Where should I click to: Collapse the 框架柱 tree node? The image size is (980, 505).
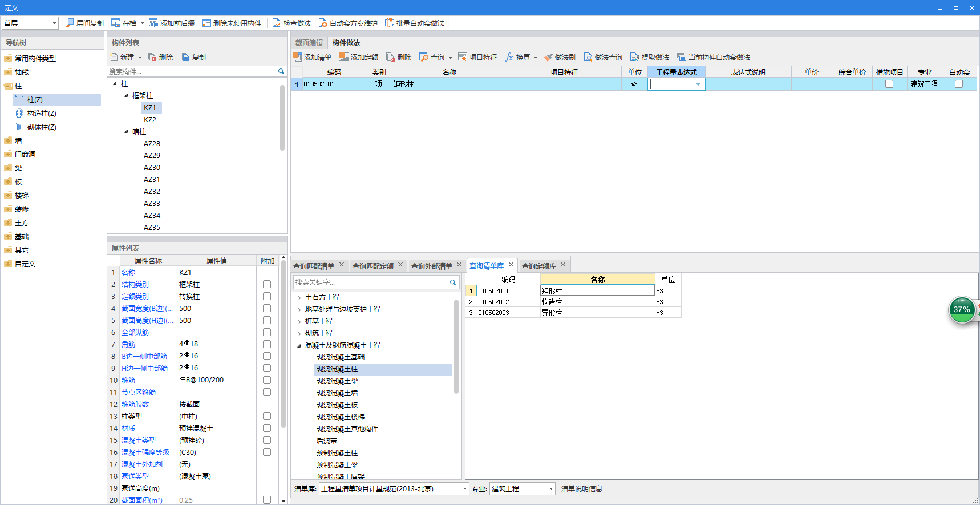[x=126, y=95]
